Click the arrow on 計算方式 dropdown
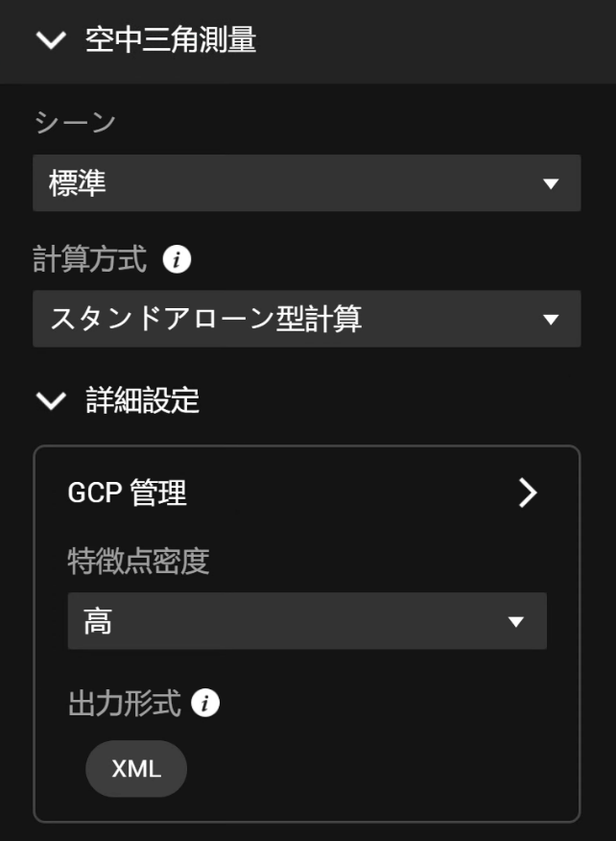The image size is (616, 841). pyautogui.click(x=551, y=319)
